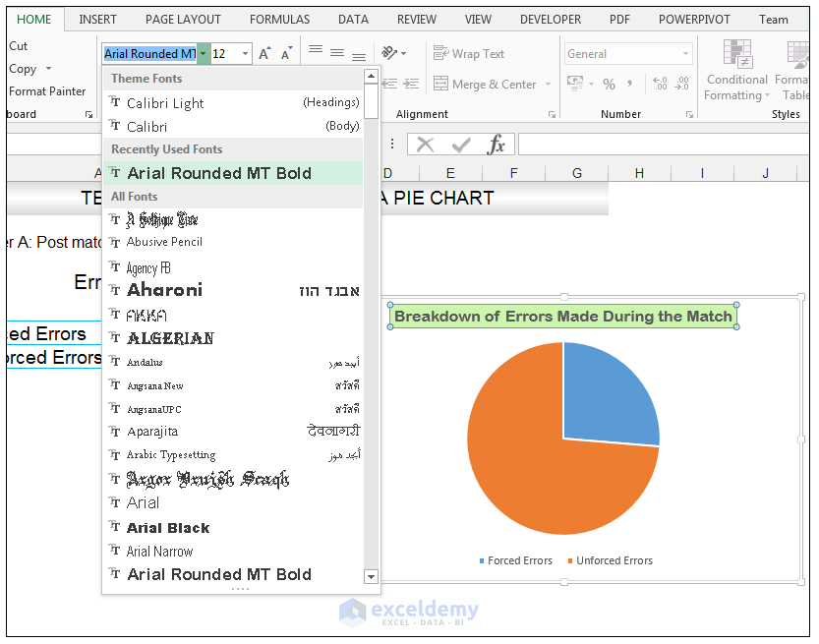Open Conditional Formatting menu
Image resolution: width=819 pixels, height=644 pixels.
click(737, 70)
